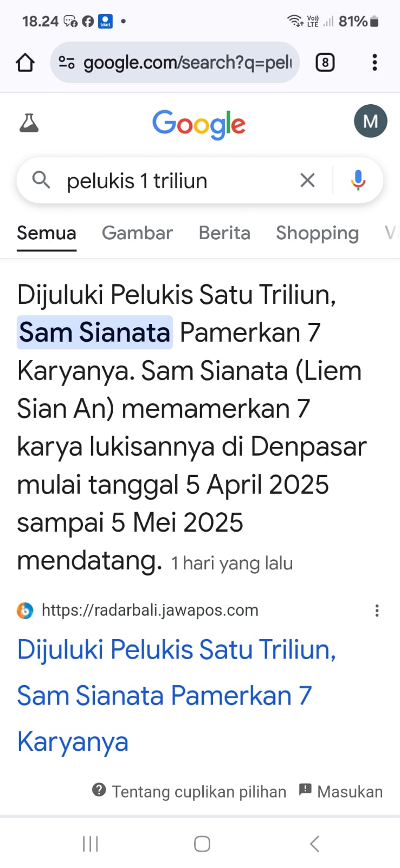Image resolution: width=400 pixels, height=868 pixels.
Task: Switch to the Berita tab
Action: click(x=224, y=233)
